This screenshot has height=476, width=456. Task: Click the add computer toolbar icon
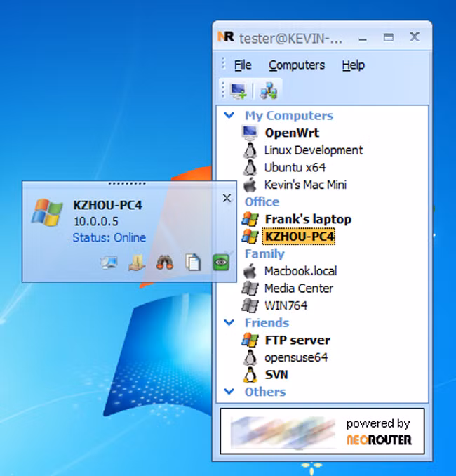click(239, 91)
